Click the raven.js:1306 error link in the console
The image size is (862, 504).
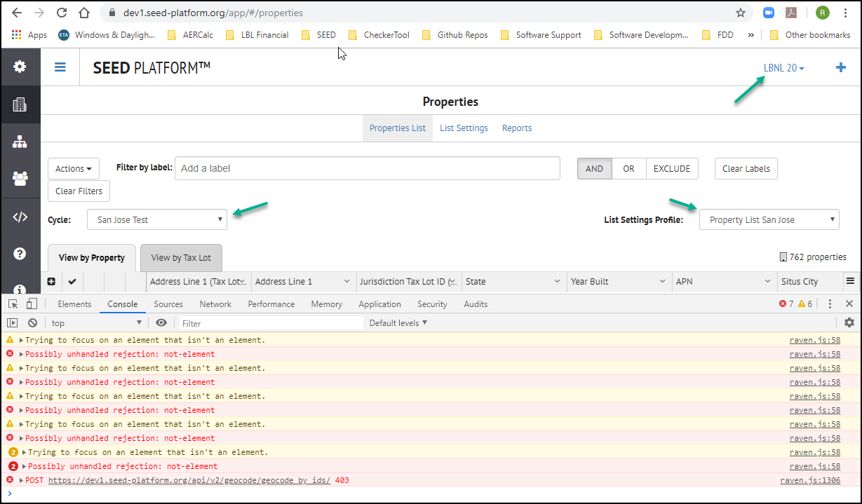click(812, 480)
